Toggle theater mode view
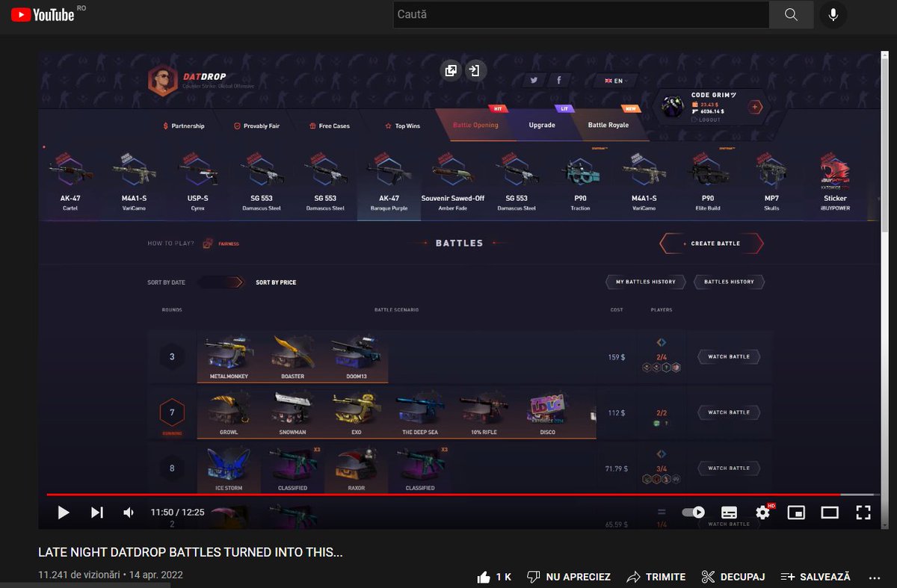The height and width of the screenshot is (588, 897). click(x=830, y=513)
